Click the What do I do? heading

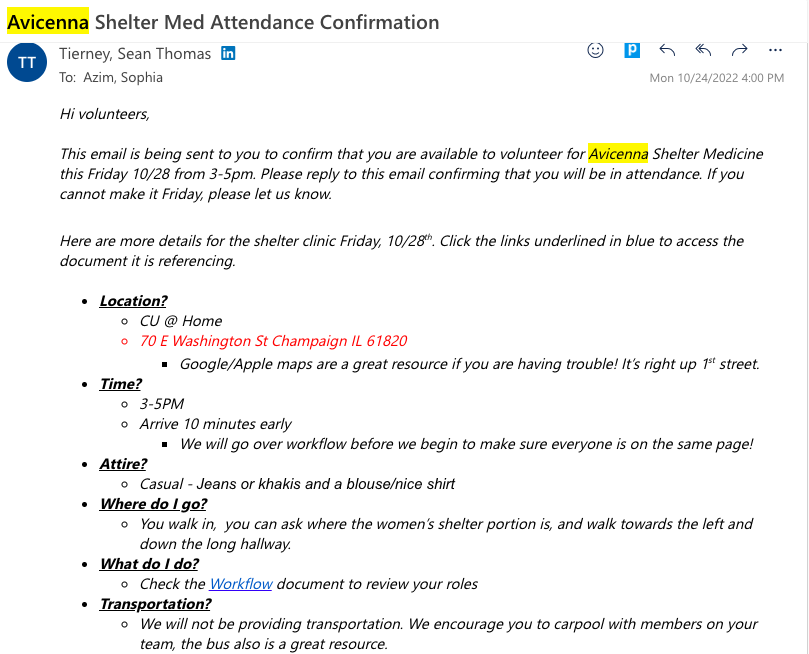pos(149,564)
